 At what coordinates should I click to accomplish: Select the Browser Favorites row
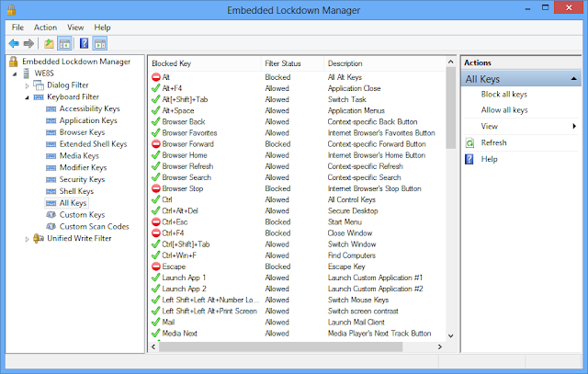point(297,133)
